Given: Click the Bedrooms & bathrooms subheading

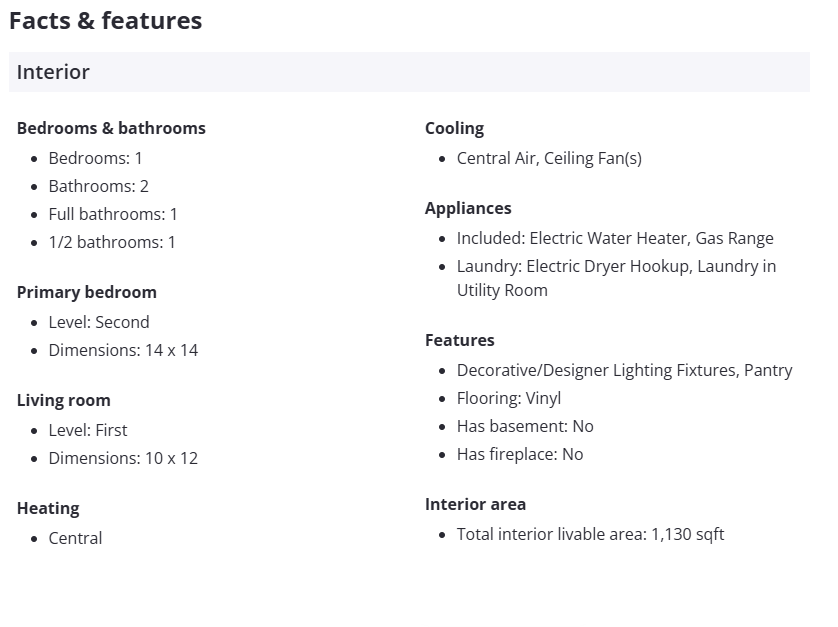Looking at the screenshot, I should [111, 128].
